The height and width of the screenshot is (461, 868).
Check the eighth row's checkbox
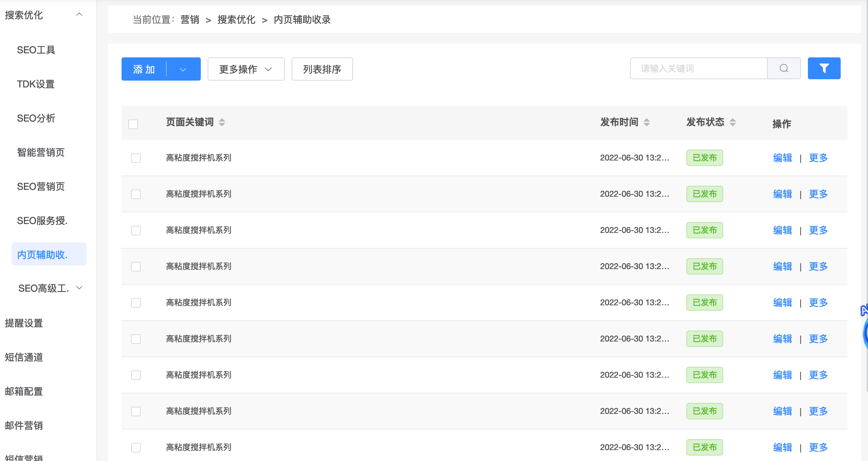pyautogui.click(x=136, y=411)
